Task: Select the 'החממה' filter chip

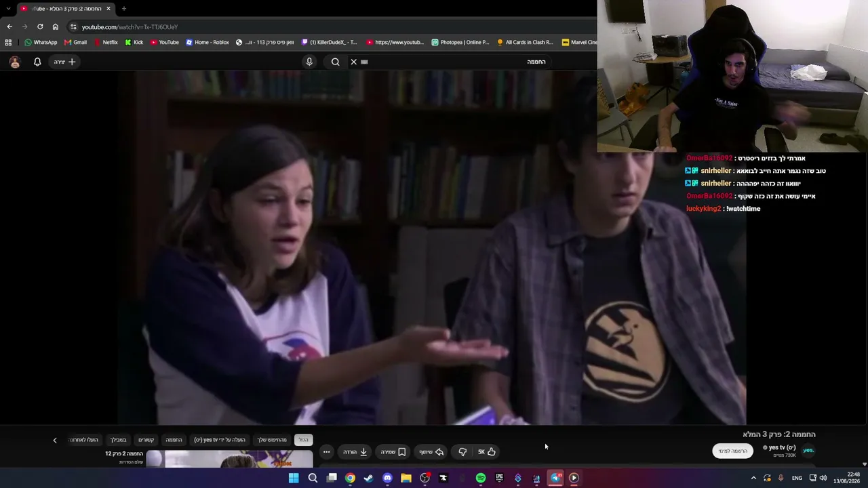Action: click(174, 440)
